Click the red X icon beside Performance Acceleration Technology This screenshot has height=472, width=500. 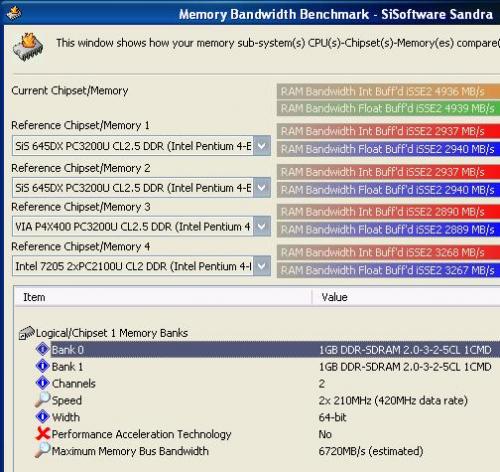click(x=43, y=434)
